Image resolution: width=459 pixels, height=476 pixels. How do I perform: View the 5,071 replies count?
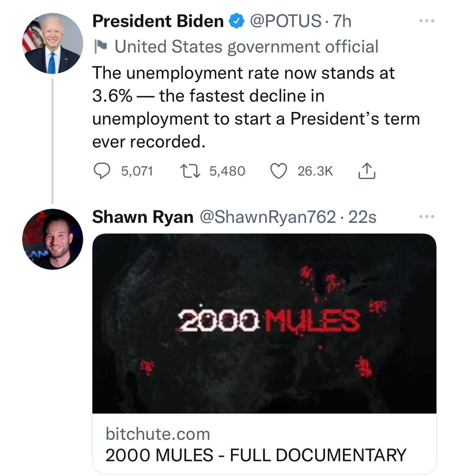[x=137, y=171]
